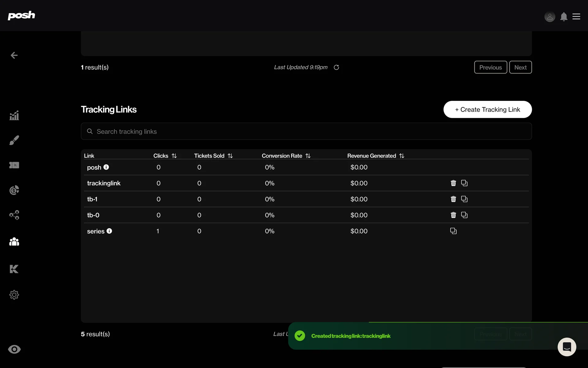Open the user avatar menu
This screenshot has width=588, height=368.
point(550,17)
